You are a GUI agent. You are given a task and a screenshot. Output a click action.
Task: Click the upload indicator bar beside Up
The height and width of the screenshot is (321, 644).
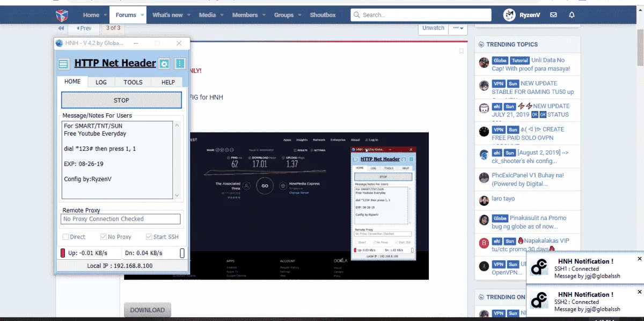coord(63,253)
